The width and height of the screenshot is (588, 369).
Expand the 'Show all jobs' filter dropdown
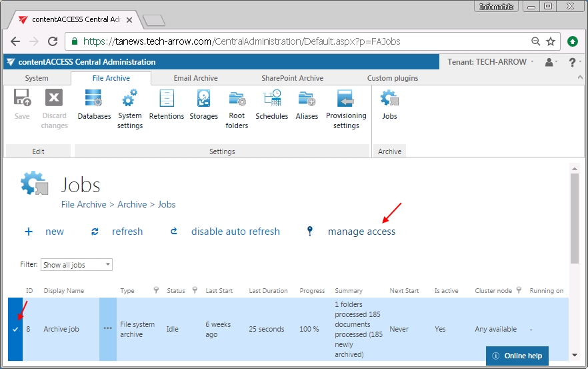click(77, 265)
